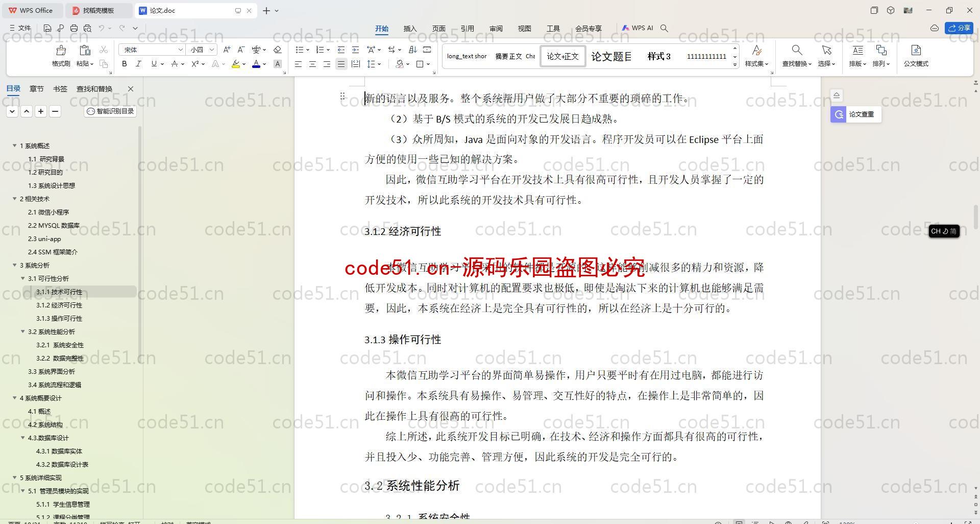Image resolution: width=980 pixels, height=524 pixels.
Task: Click the font color A swatch
Action: tap(256, 64)
